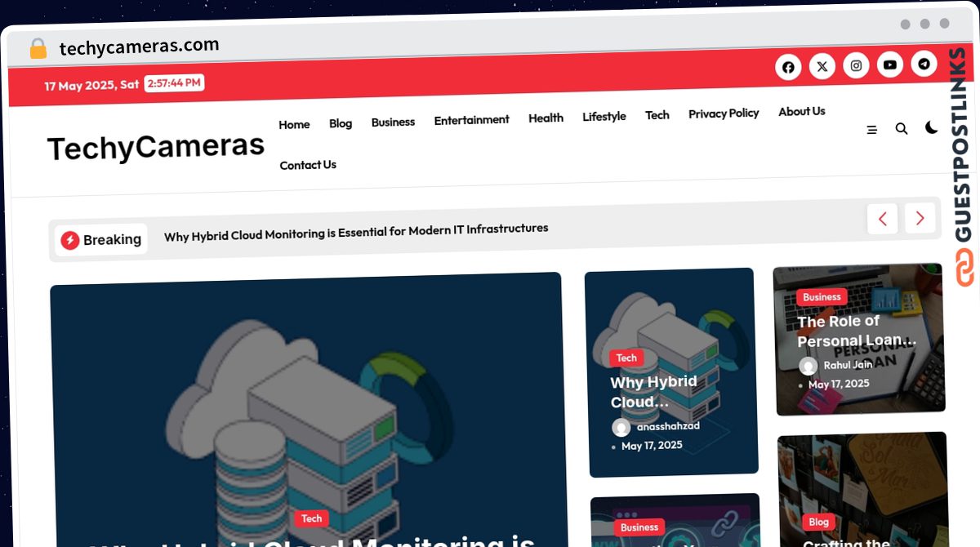Expand the hamburger side menu
Viewport: 980px width, 547px height.
coord(871,130)
